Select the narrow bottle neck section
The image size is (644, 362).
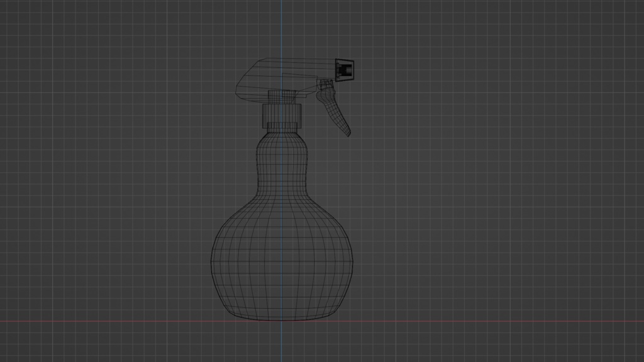[x=282, y=164]
